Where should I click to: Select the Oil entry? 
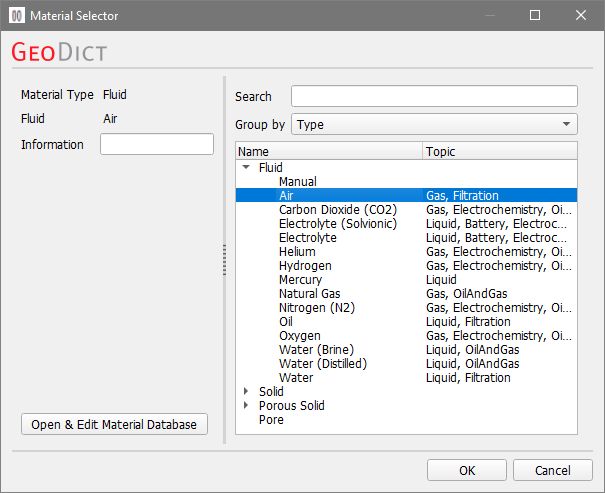tap(286, 321)
